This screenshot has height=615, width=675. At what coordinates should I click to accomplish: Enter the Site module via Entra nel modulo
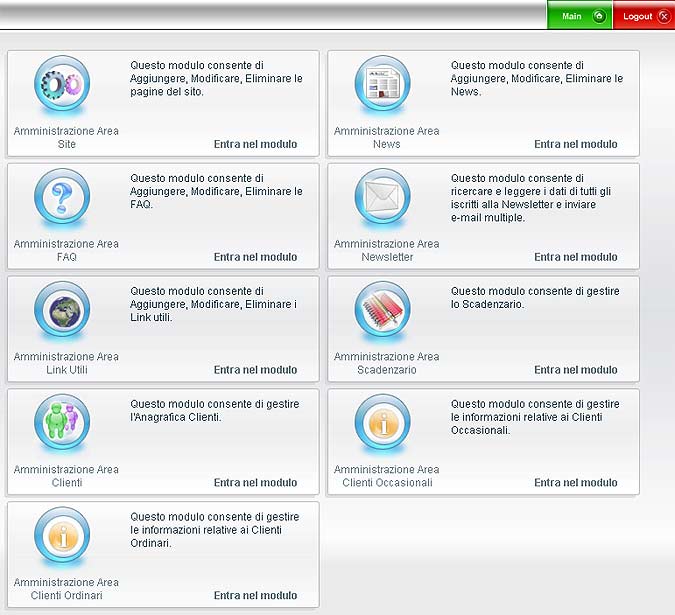tap(255, 144)
